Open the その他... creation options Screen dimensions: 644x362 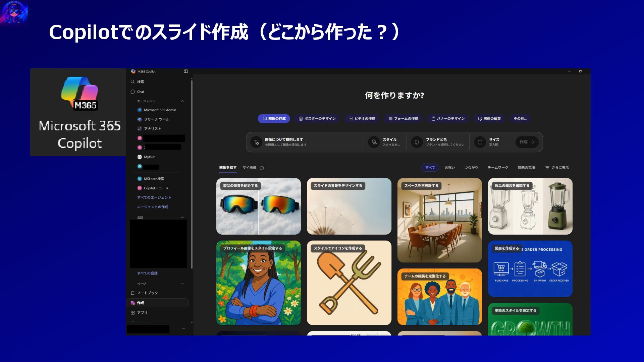tap(520, 119)
